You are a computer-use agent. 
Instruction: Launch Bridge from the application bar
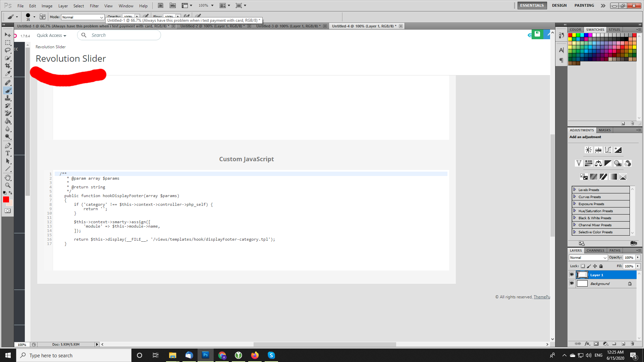pos(161,6)
